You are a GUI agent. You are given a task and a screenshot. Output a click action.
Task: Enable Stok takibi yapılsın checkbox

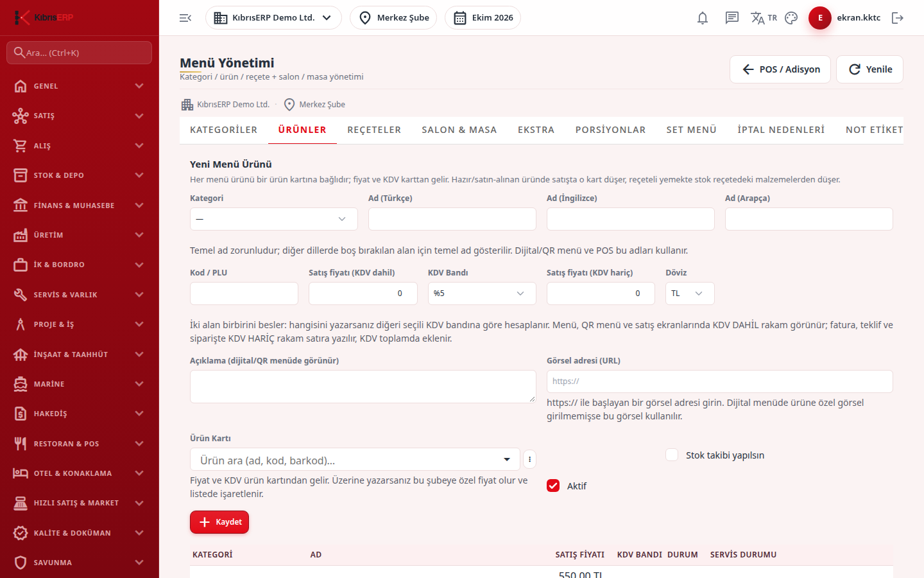tap(672, 455)
